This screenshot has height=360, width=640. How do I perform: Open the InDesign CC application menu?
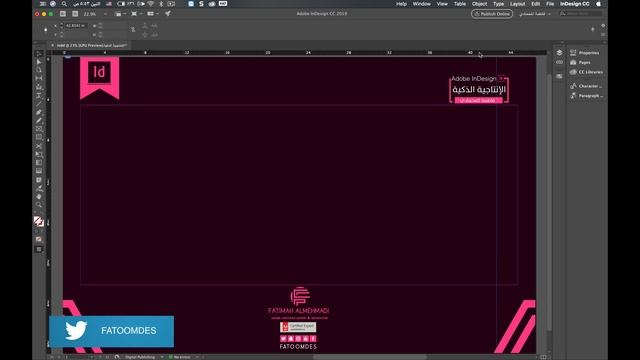[575, 4]
